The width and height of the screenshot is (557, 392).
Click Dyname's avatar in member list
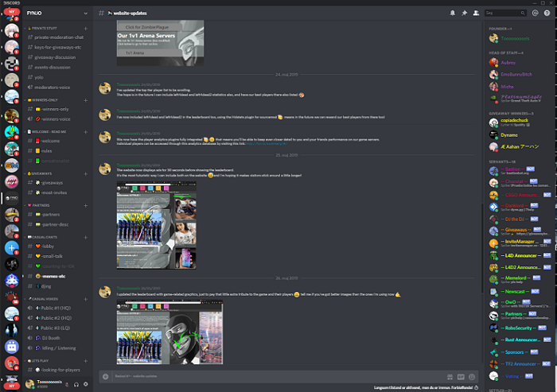(x=493, y=135)
